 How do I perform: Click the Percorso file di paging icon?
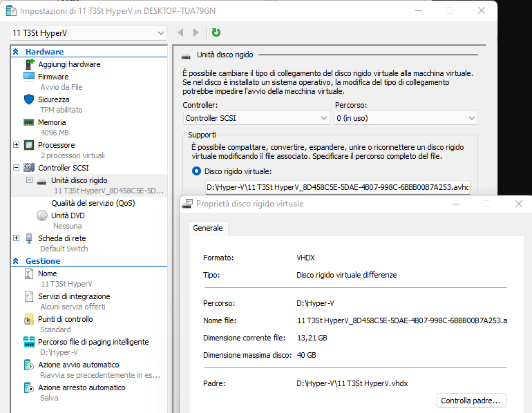tap(29, 342)
